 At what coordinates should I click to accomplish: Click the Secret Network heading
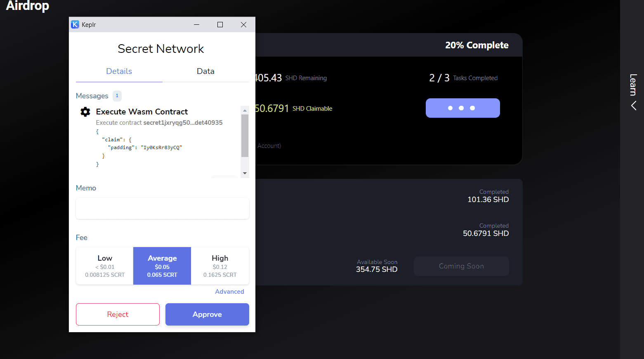tap(161, 49)
